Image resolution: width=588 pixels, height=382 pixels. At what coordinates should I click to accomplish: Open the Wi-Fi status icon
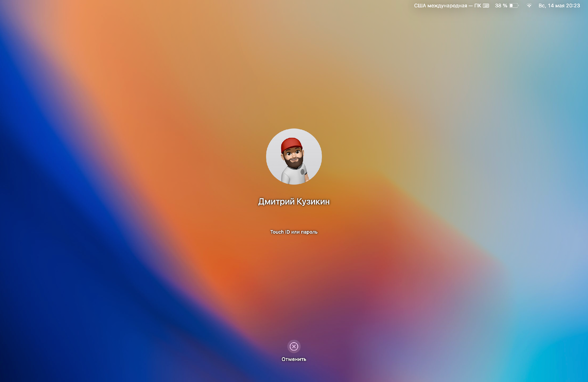click(529, 5)
